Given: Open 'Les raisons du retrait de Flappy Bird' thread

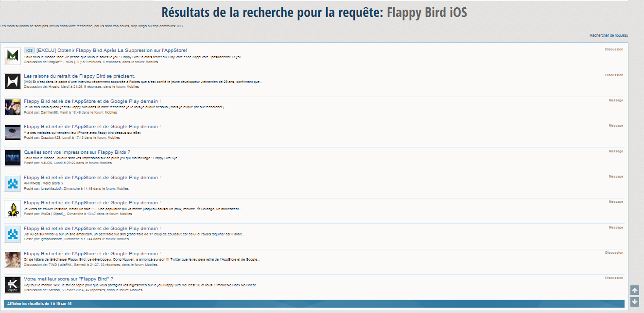Looking at the screenshot, I should tap(79, 76).
